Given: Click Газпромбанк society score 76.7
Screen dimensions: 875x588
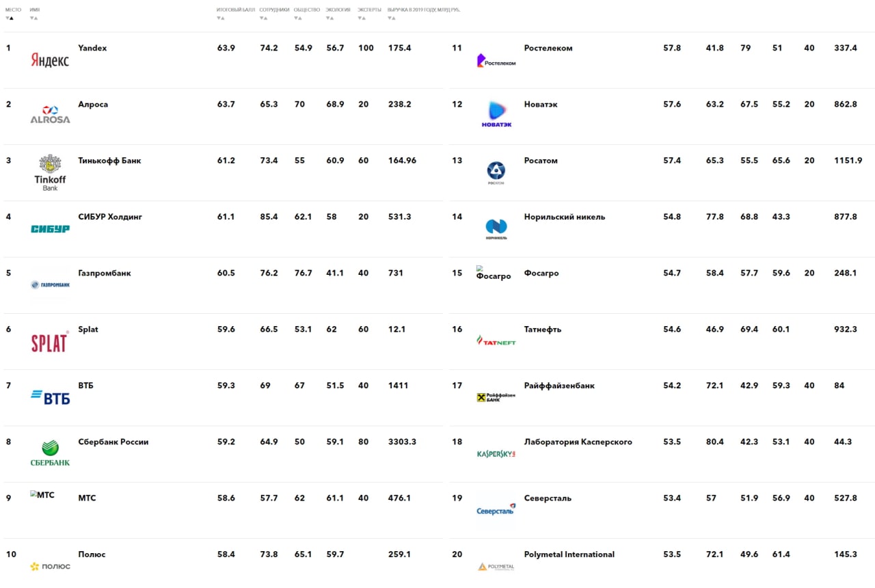Looking at the screenshot, I should pyautogui.click(x=304, y=273).
